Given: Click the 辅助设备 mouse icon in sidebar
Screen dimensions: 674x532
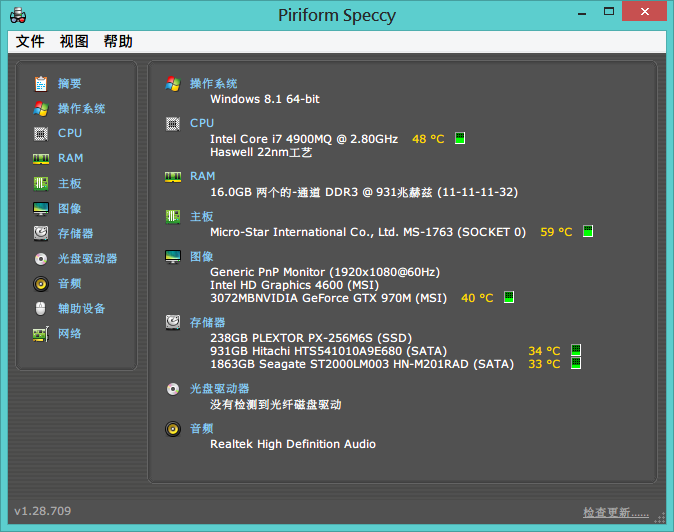Looking at the screenshot, I should [40, 309].
